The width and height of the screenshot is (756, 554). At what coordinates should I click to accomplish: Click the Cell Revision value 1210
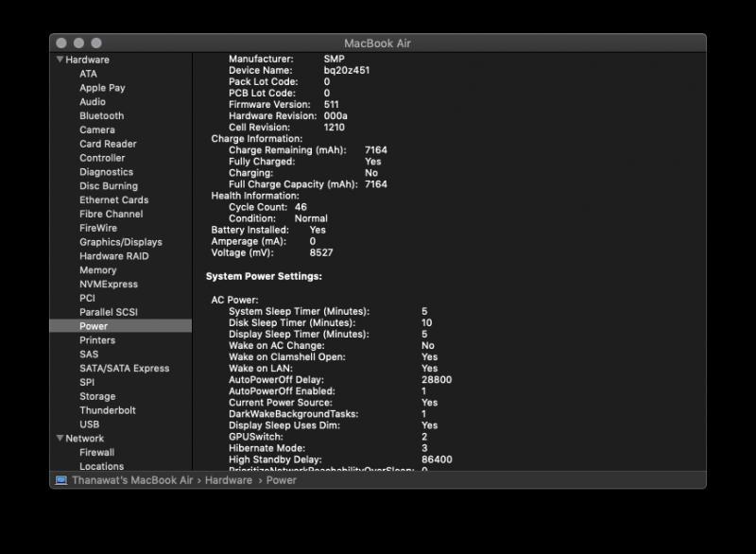[x=335, y=128]
